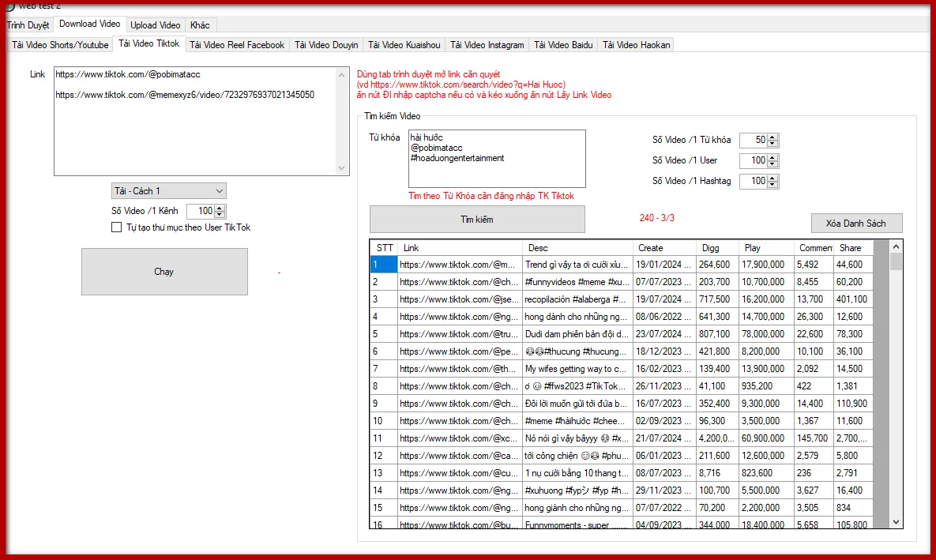Click inside the Từ khóa keyword box

pos(497,159)
